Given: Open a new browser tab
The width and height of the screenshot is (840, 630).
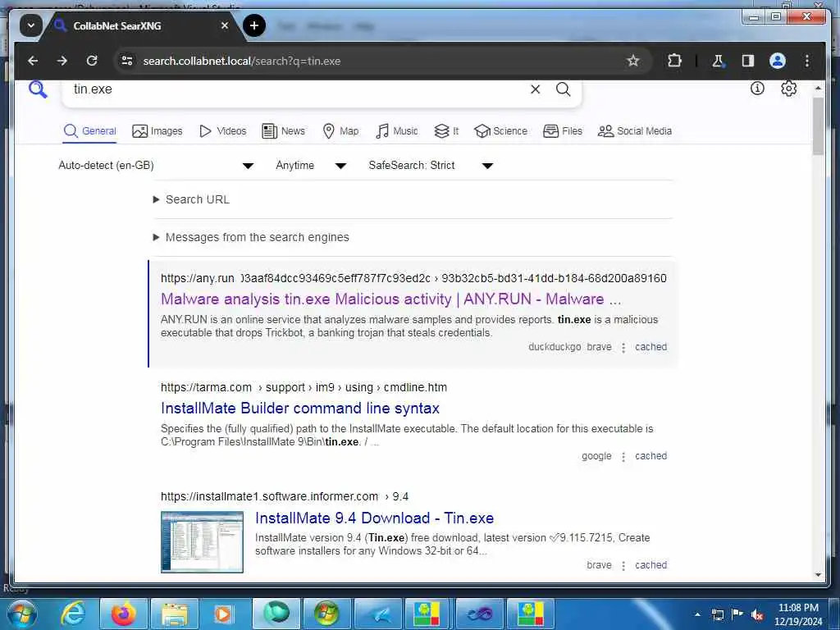Looking at the screenshot, I should pos(254,25).
